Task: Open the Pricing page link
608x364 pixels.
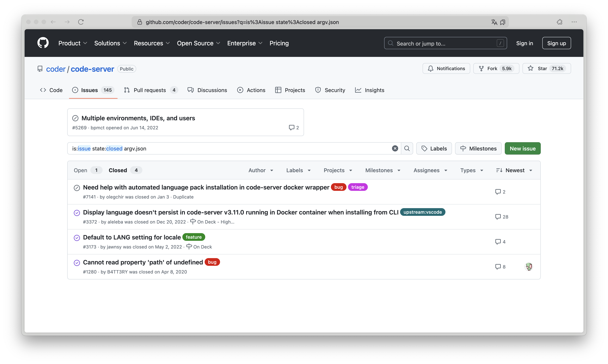Action: click(279, 43)
